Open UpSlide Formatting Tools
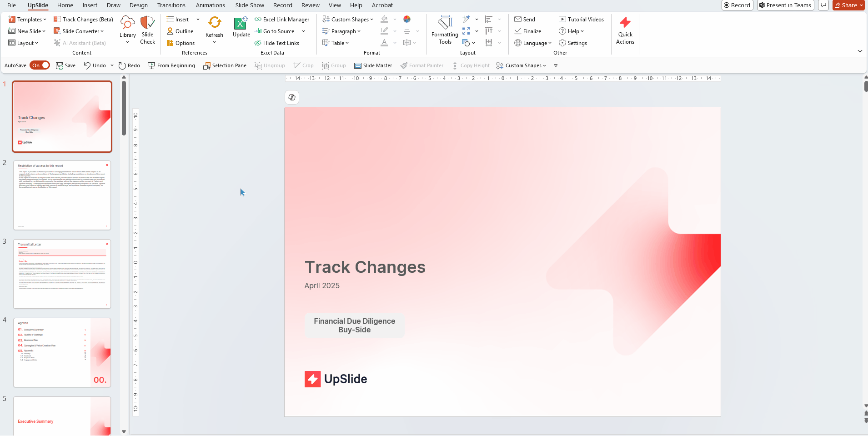Viewport: 868px width, 436px height. [x=444, y=30]
